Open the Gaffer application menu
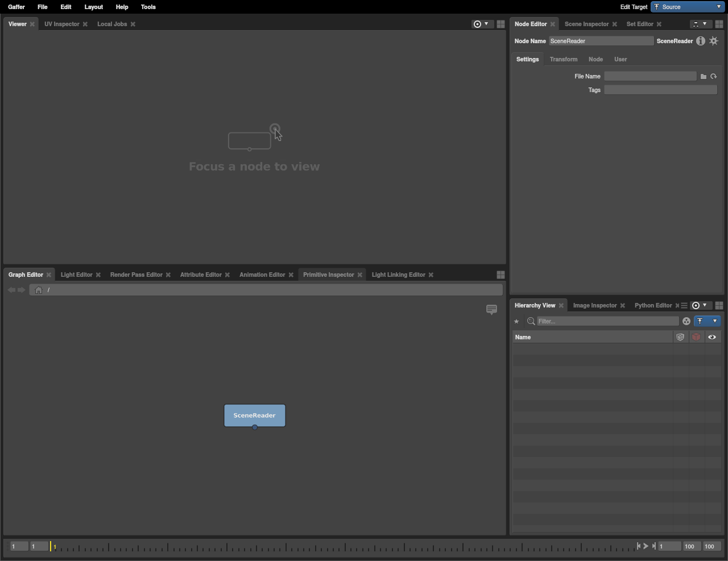This screenshot has height=561, width=728. click(16, 7)
